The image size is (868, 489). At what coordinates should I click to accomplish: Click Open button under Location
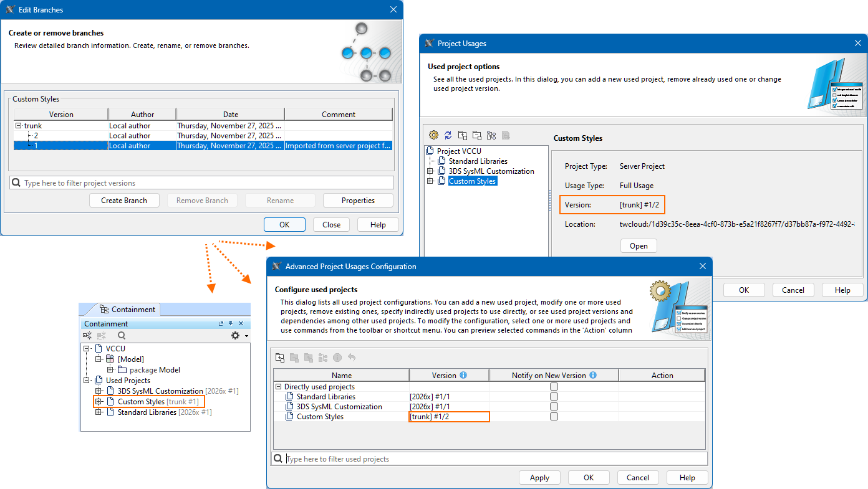pos(639,246)
